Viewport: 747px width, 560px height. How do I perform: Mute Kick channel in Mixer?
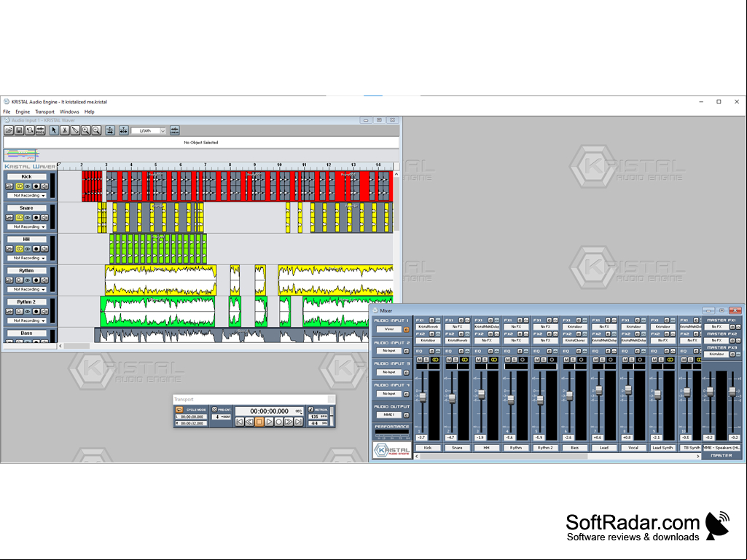coord(419,360)
